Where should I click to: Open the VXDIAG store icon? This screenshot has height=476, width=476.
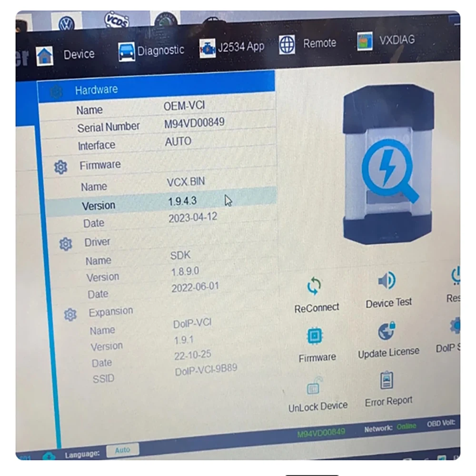tap(365, 41)
